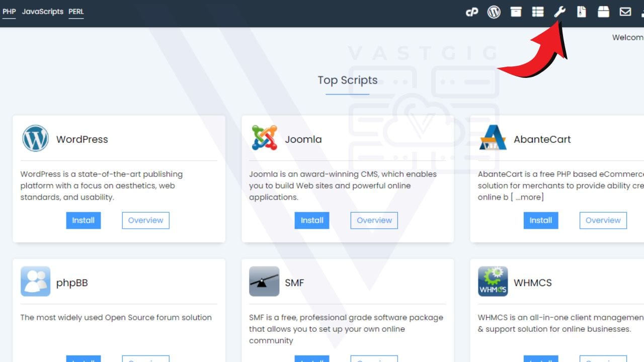Screen dimensions: 644x362
Task: Click the WordPress icon in the top bar
Action: pos(494,12)
